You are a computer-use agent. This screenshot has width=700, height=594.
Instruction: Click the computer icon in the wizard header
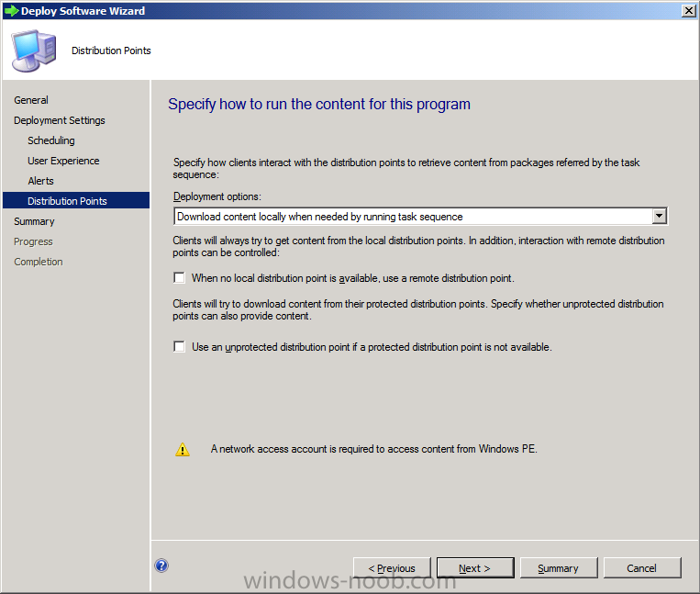[x=34, y=50]
